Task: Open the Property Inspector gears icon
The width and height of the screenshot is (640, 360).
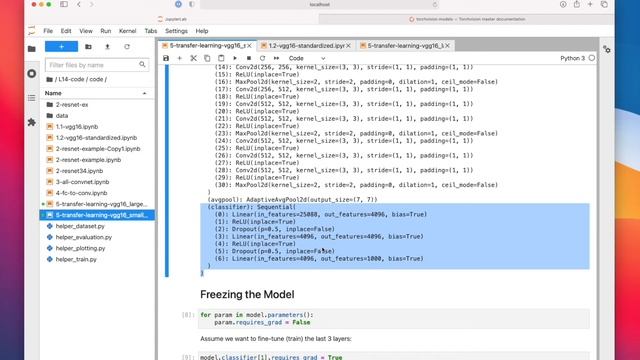Action: (607, 49)
